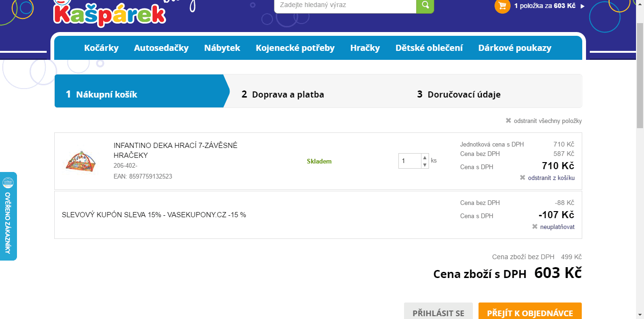Select step 1 Nákupní košík
The image size is (644, 319).
click(x=142, y=91)
